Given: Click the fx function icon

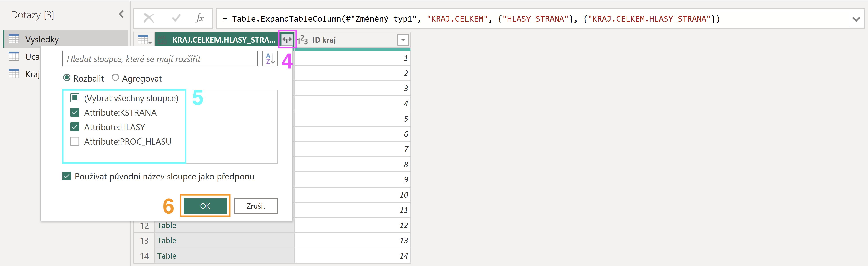Looking at the screenshot, I should pyautogui.click(x=200, y=18).
